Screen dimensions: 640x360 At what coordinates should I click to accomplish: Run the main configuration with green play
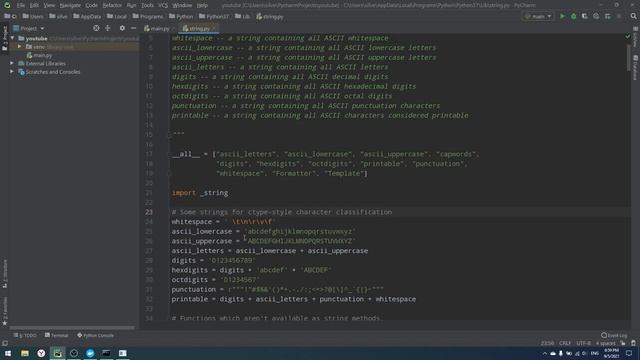[562, 16]
